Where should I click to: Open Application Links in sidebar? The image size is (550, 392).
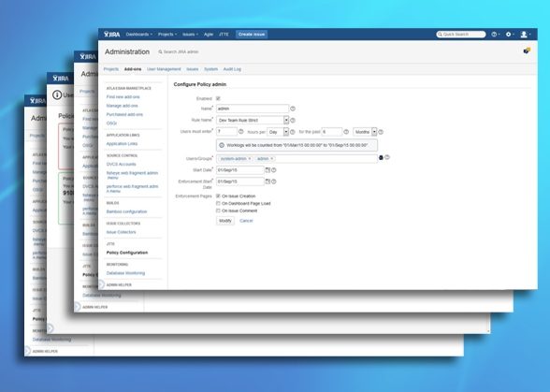[x=122, y=143]
